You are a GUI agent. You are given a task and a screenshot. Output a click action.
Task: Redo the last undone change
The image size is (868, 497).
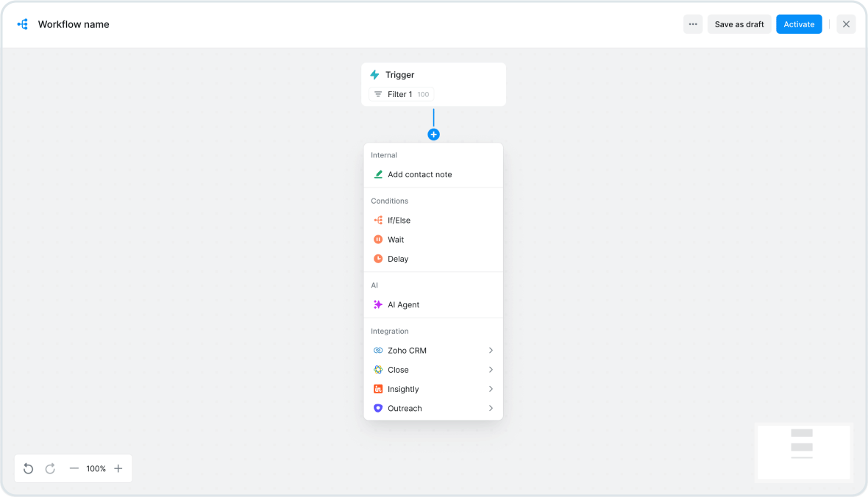[x=50, y=468]
